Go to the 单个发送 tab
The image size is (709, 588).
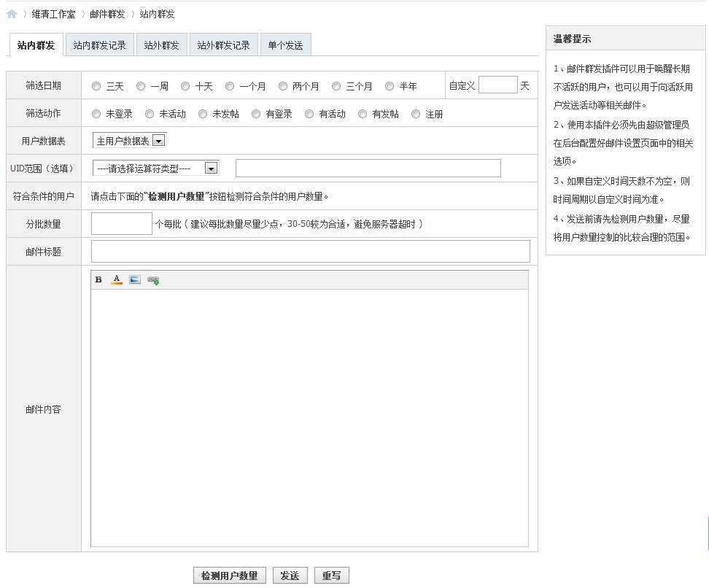point(285,45)
